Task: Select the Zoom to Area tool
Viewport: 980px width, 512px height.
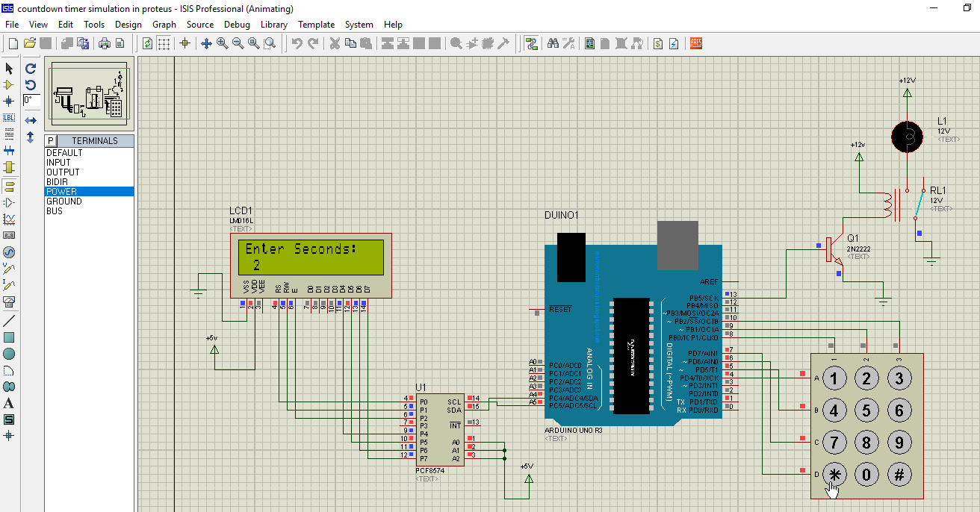Action: coord(270,43)
